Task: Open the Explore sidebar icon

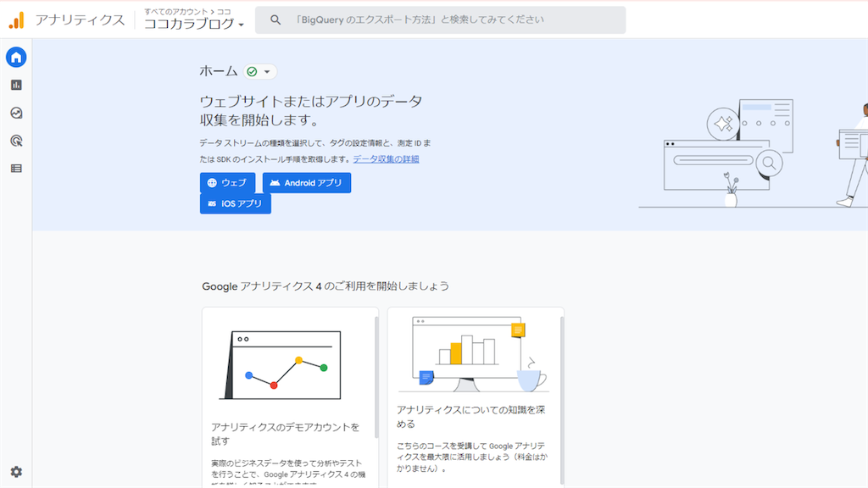Action: coord(16,113)
